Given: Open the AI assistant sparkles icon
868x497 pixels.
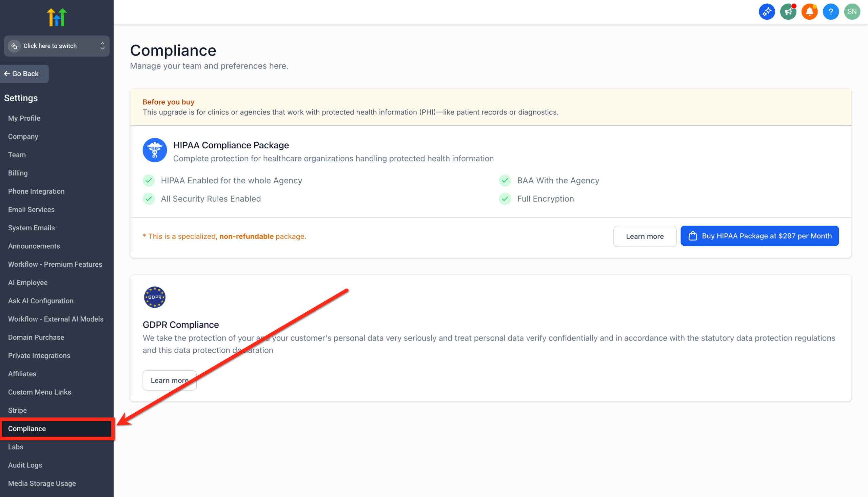Looking at the screenshot, I should (767, 11).
